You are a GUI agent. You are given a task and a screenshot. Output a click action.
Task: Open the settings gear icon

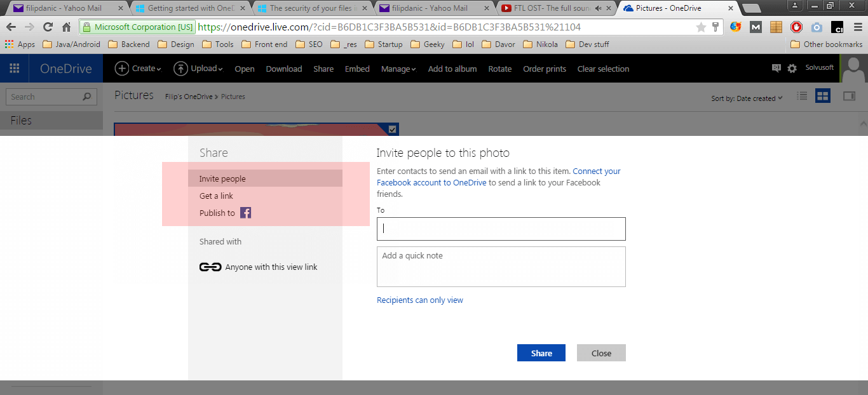[792, 68]
